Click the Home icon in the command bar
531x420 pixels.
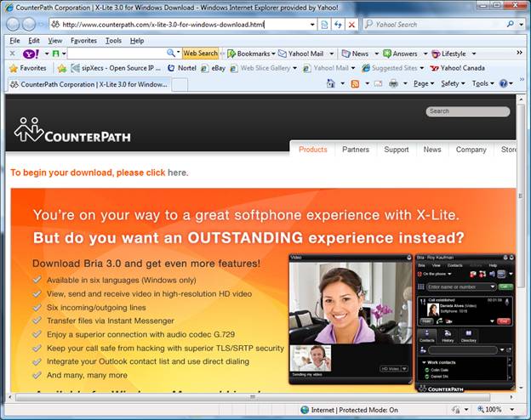click(x=331, y=83)
